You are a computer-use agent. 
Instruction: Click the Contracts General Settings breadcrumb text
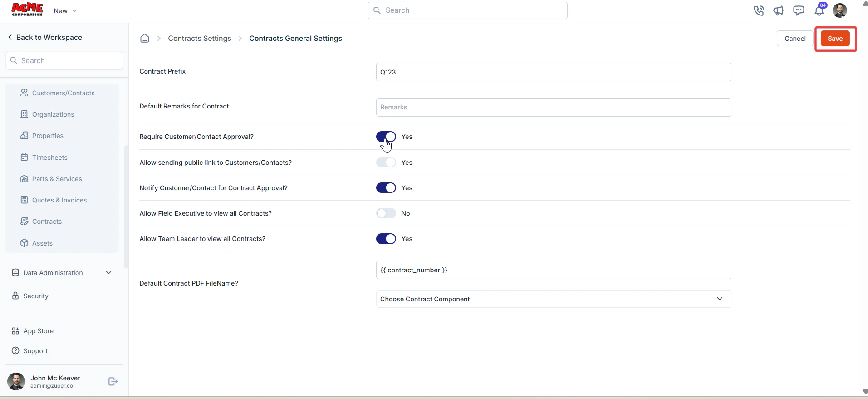click(x=295, y=38)
